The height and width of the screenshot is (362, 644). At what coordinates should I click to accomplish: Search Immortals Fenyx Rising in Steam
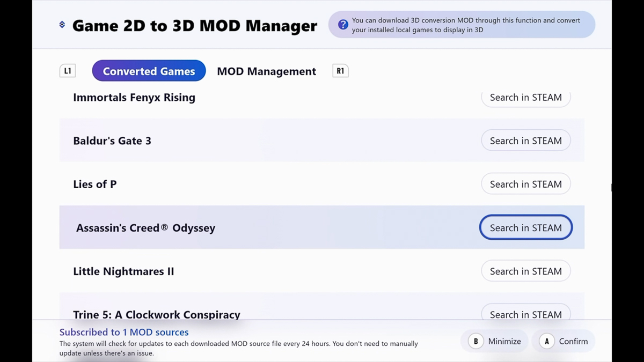525,98
